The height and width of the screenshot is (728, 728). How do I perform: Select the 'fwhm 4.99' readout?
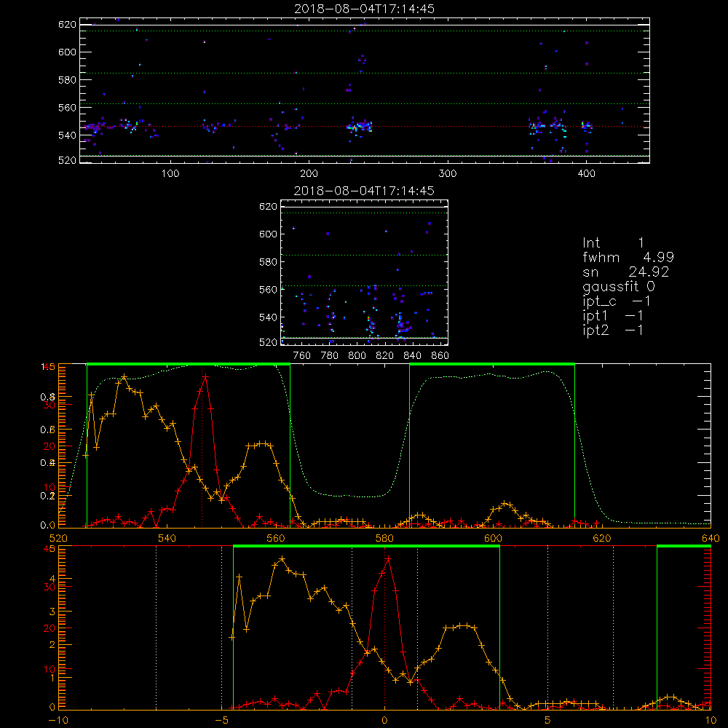[x=628, y=257]
